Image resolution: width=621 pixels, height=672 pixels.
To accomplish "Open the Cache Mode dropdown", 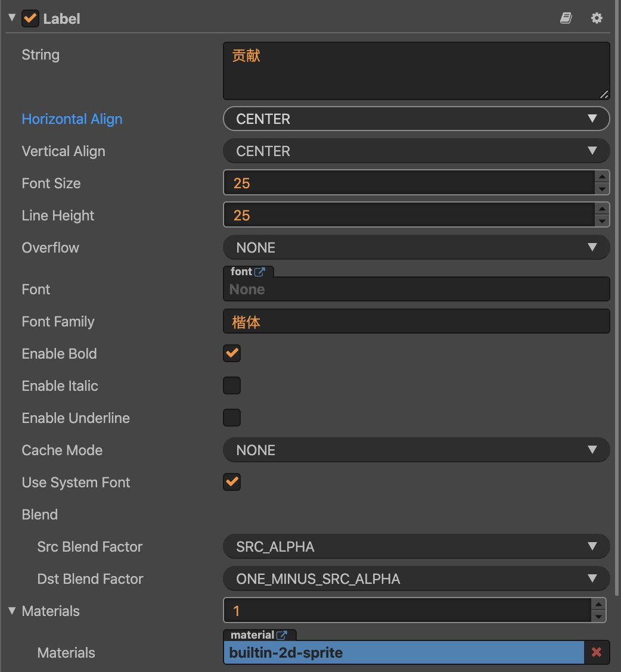I will (x=416, y=450).
